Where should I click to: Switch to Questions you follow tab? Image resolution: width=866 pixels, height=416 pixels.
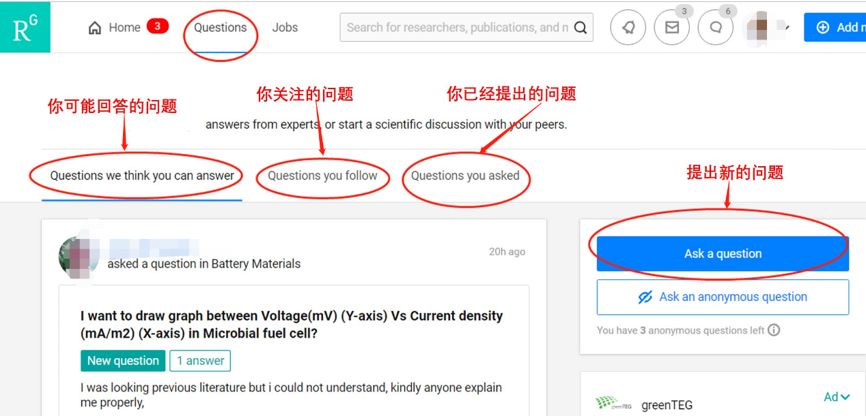(x=323, y=176)
